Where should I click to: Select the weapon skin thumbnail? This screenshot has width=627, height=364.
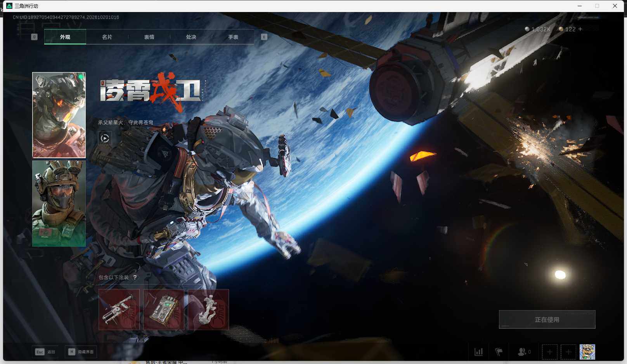click(x=119, y=310)
